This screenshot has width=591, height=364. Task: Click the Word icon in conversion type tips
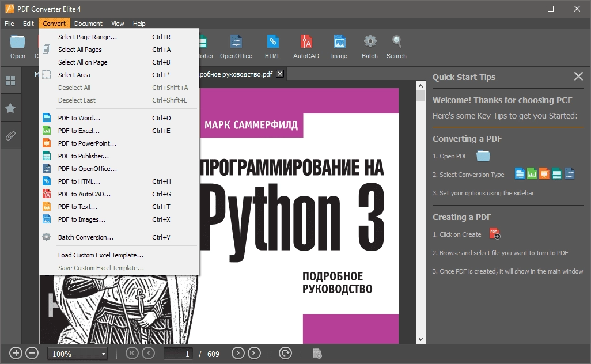[520, 174]
